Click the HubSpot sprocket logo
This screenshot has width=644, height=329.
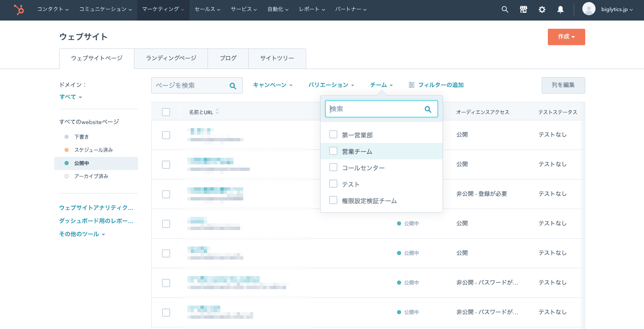(18, 9)
